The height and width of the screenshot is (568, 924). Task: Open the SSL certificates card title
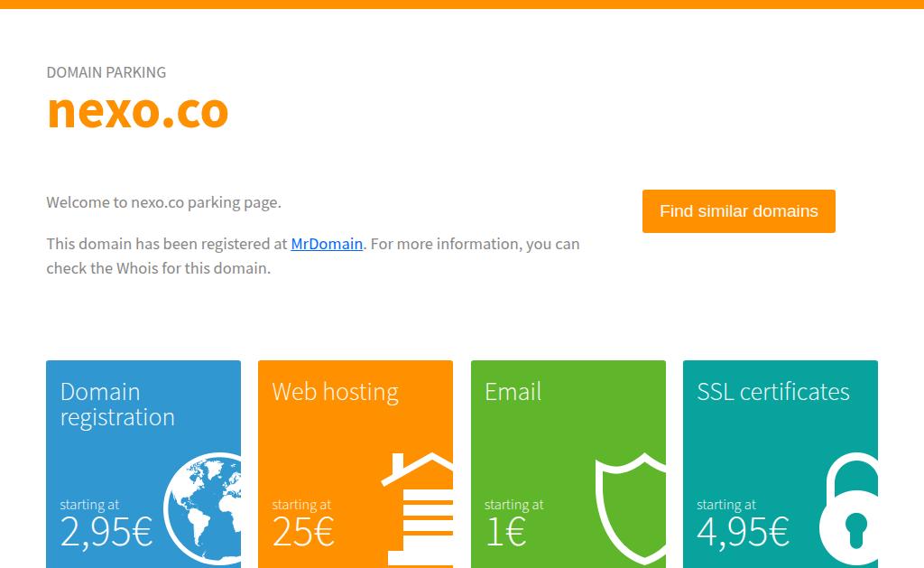click(773, 392)
